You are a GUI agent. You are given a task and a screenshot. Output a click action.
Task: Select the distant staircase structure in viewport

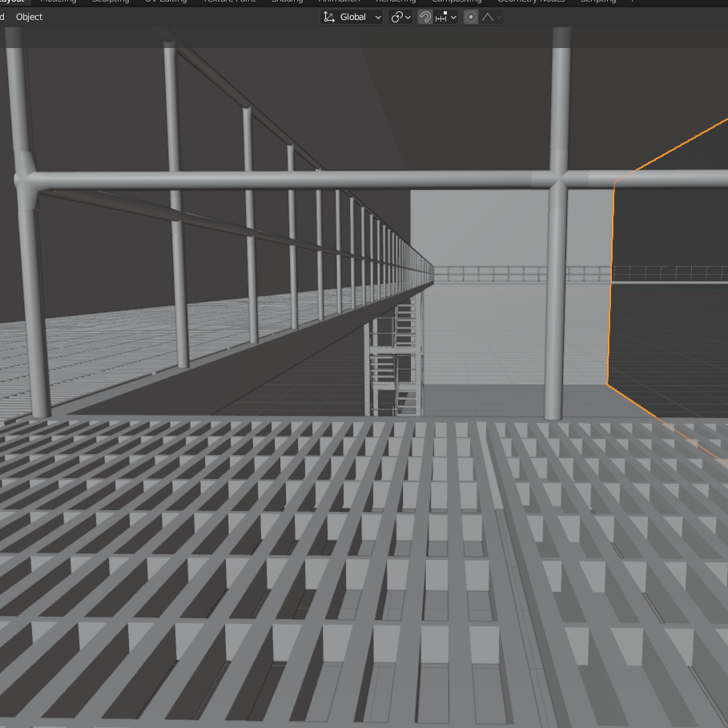tap(395, 360)
